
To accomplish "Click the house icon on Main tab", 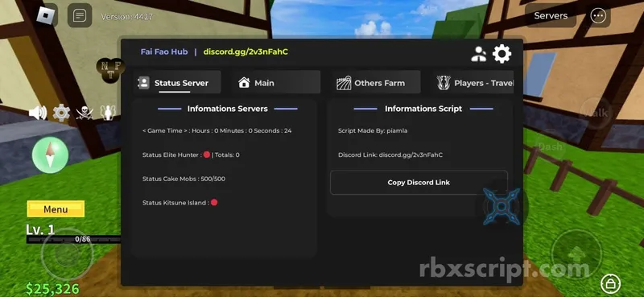I will click(x=244, y=83).
